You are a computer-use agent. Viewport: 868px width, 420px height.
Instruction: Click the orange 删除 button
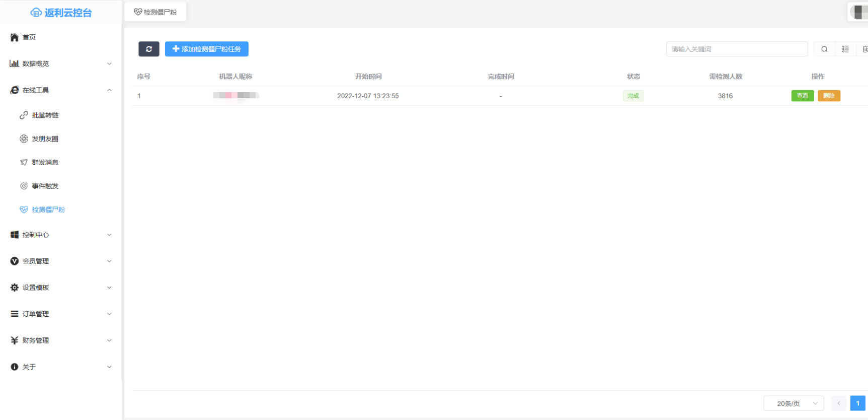coord(829,96)
